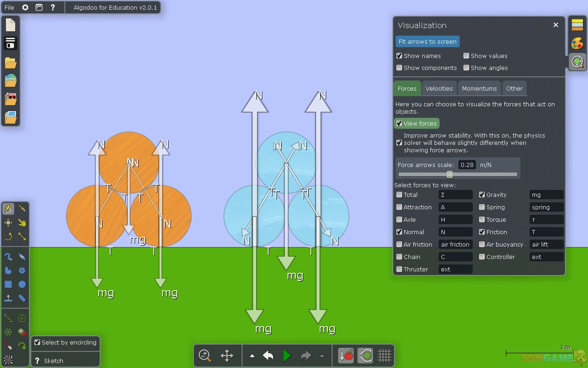Adjust the force arrows scale slider

click(x=450, y=174)
